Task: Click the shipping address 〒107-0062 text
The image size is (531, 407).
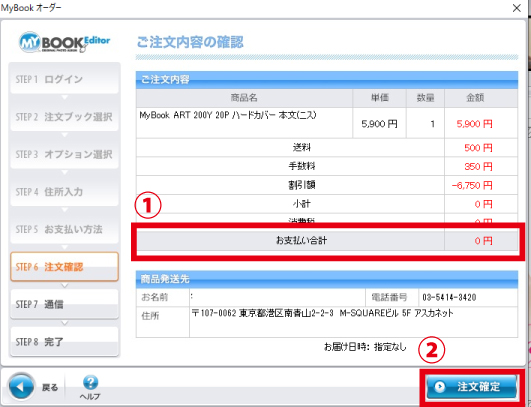Action: point(322,313)
